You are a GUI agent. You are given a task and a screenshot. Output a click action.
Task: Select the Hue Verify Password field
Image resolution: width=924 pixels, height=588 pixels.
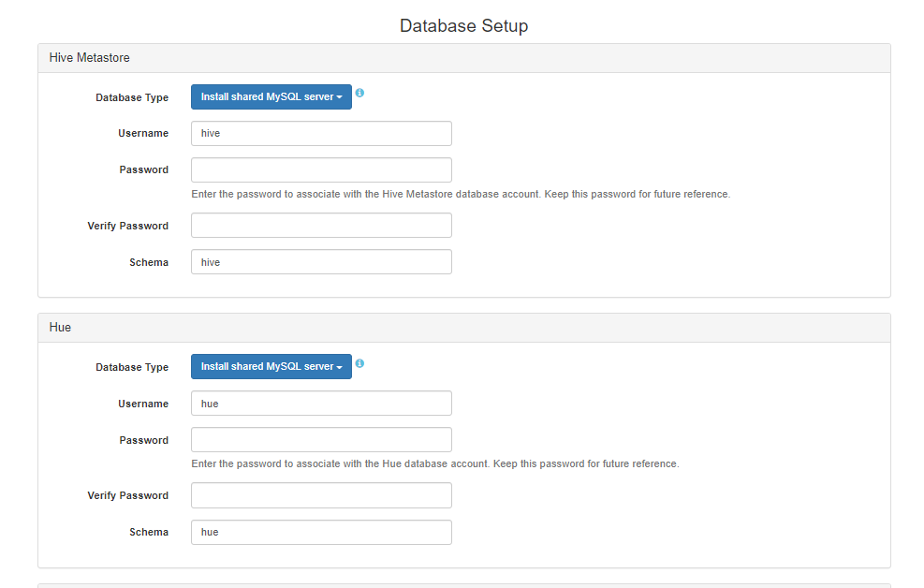[321, 495]
